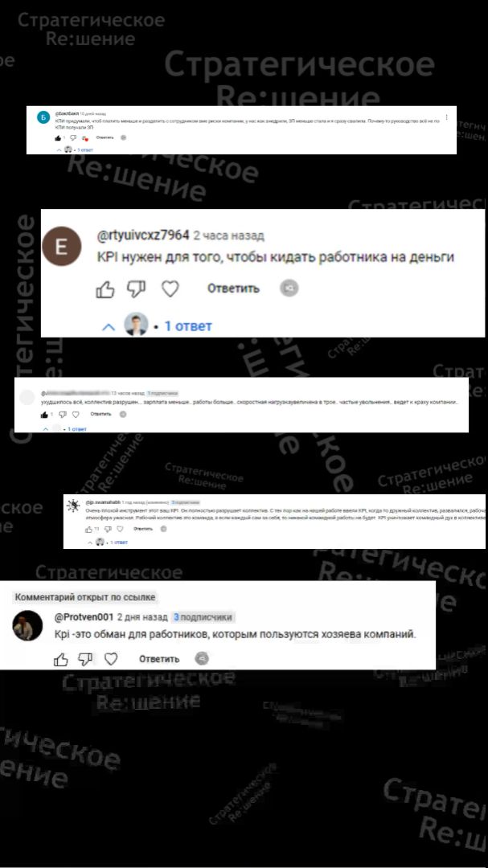Click the brown 'E' avatar of @rtyuivcxz7964
Screen dimensions: 488x868
[61, 247]
